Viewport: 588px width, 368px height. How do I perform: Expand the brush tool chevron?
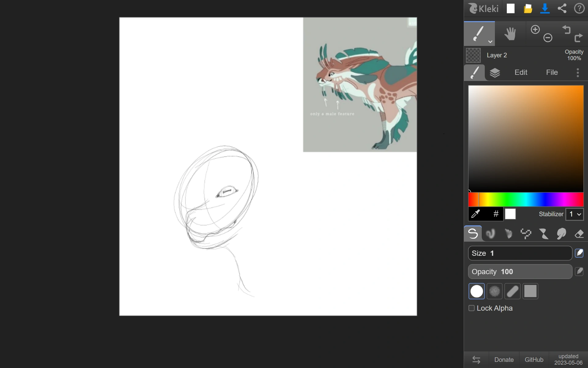click(x=490, y=42)
